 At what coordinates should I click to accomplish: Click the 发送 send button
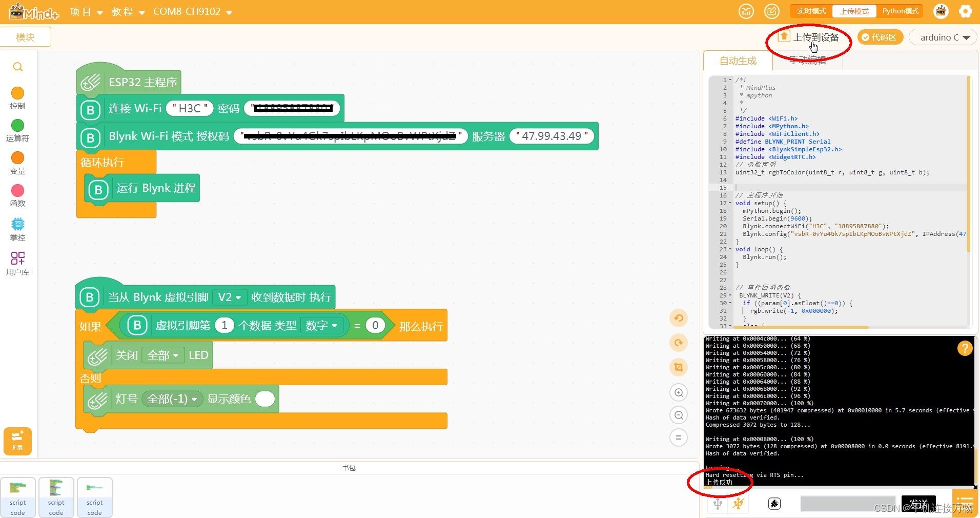point(918,504)
